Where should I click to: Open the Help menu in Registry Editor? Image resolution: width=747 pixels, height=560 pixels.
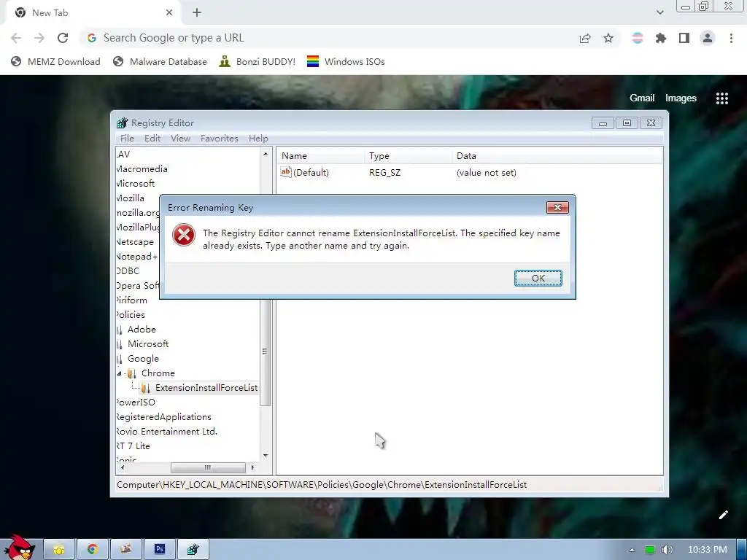point(258,138)
